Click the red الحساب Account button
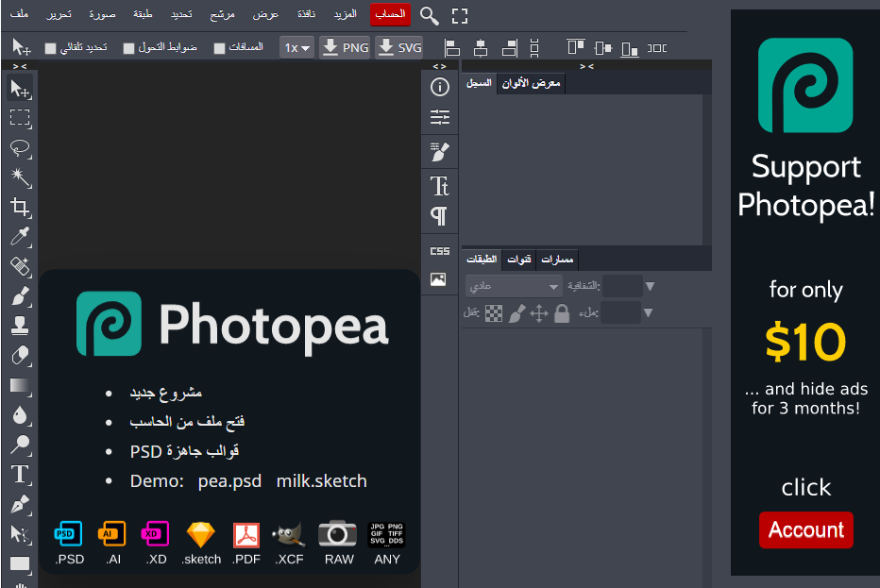The height and width of the screenshot is (588, 880). click(390, 14)
